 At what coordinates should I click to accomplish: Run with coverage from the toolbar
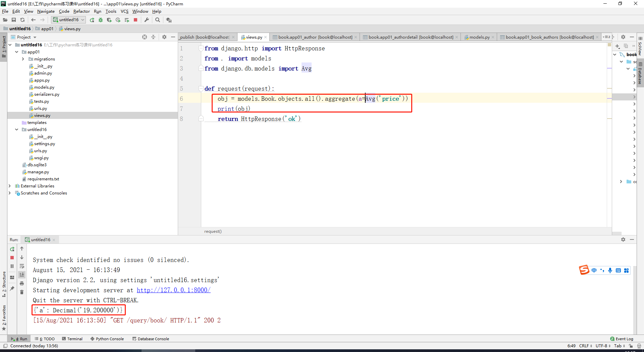tap(109, 20)
